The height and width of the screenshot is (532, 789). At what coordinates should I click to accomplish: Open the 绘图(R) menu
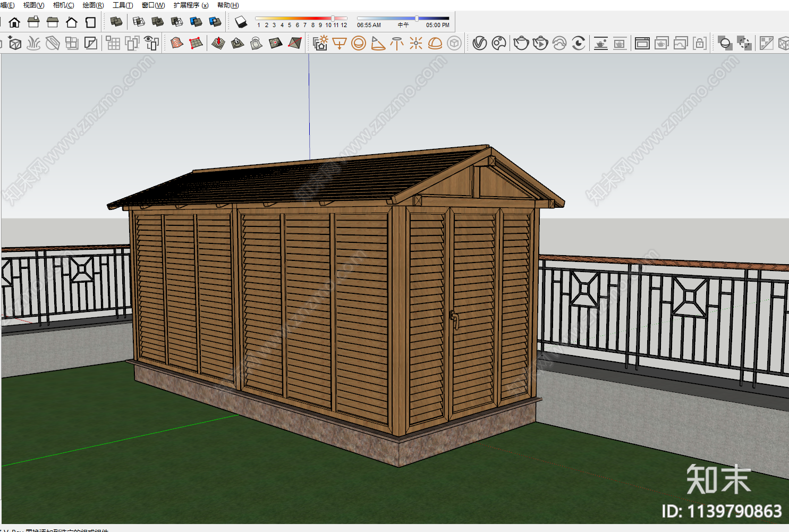click(x=93, y=5)
